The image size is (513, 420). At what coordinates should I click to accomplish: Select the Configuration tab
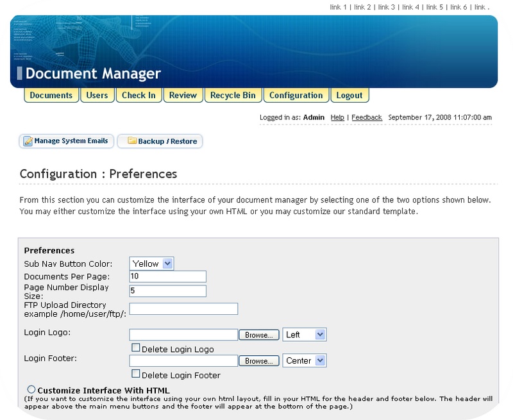pos(296,95)
